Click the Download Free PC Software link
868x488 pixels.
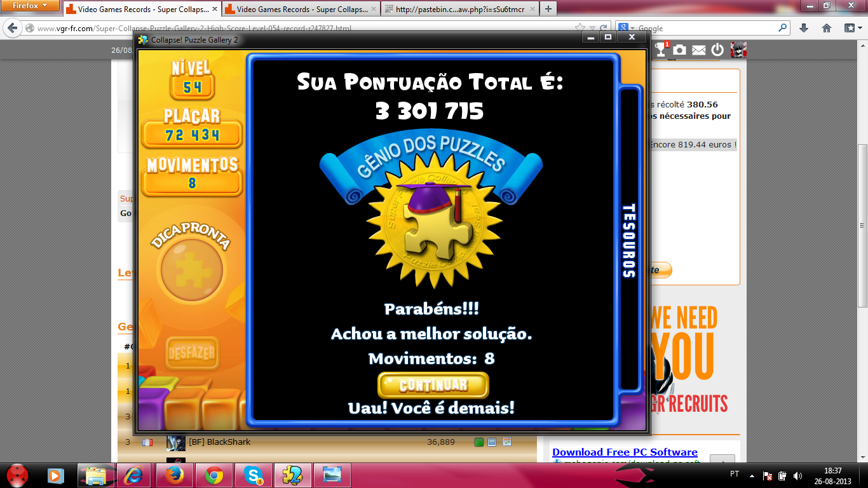tap(625, 452)
